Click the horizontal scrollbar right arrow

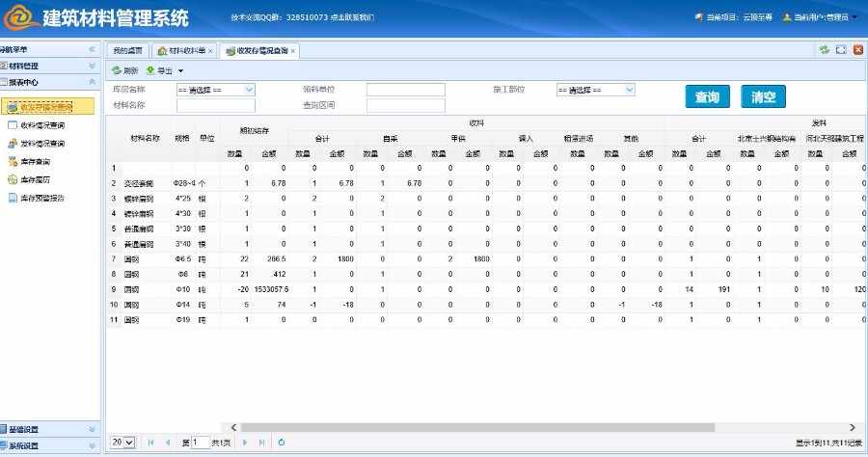pyautogui.click(x=853, y=428)
